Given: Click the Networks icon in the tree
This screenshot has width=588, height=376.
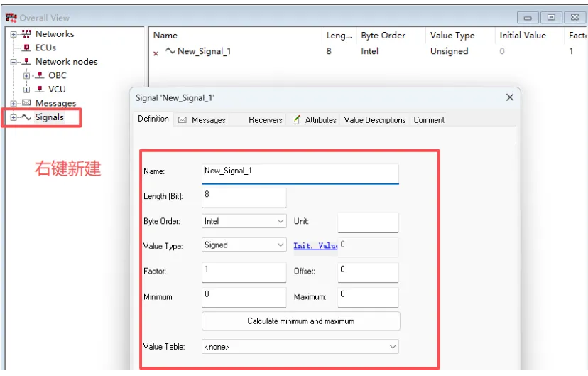Looking at the screenshot, I should click(26, 34).
